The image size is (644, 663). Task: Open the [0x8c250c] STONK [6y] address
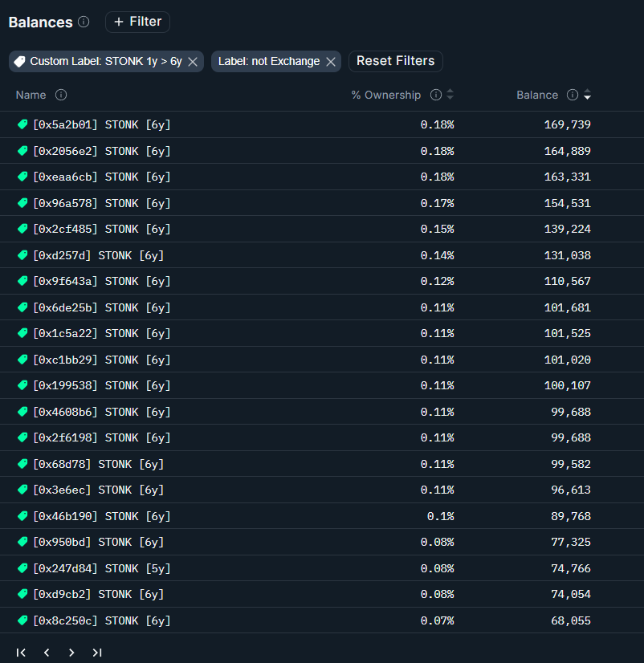click(101, 620)
